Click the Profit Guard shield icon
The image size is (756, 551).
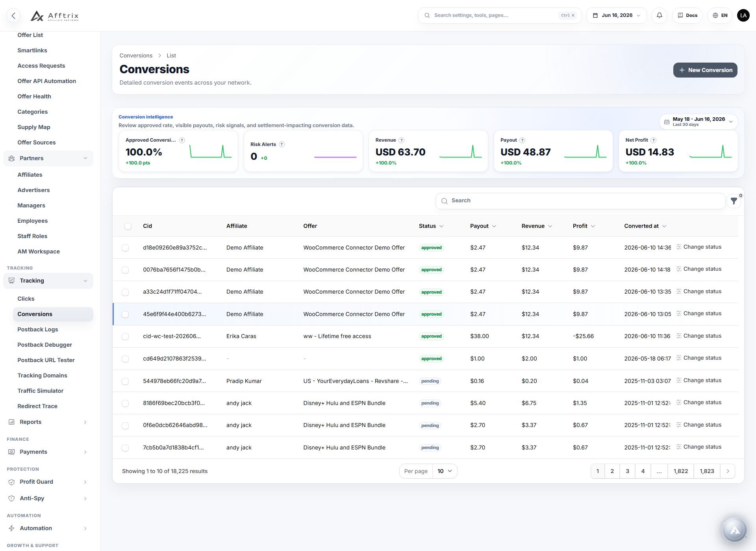click(x=12, y=482)
